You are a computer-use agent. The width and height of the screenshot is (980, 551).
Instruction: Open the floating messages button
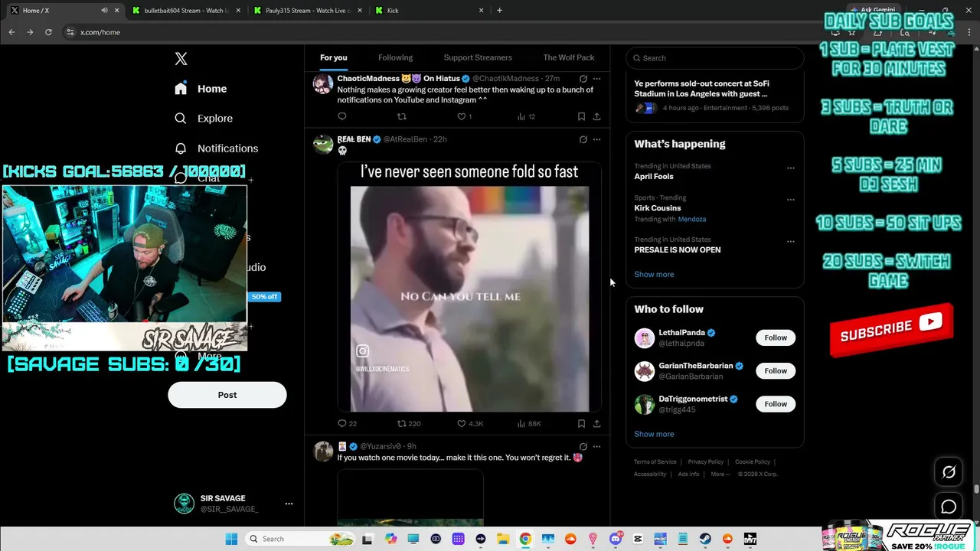(x=949, y=507)
